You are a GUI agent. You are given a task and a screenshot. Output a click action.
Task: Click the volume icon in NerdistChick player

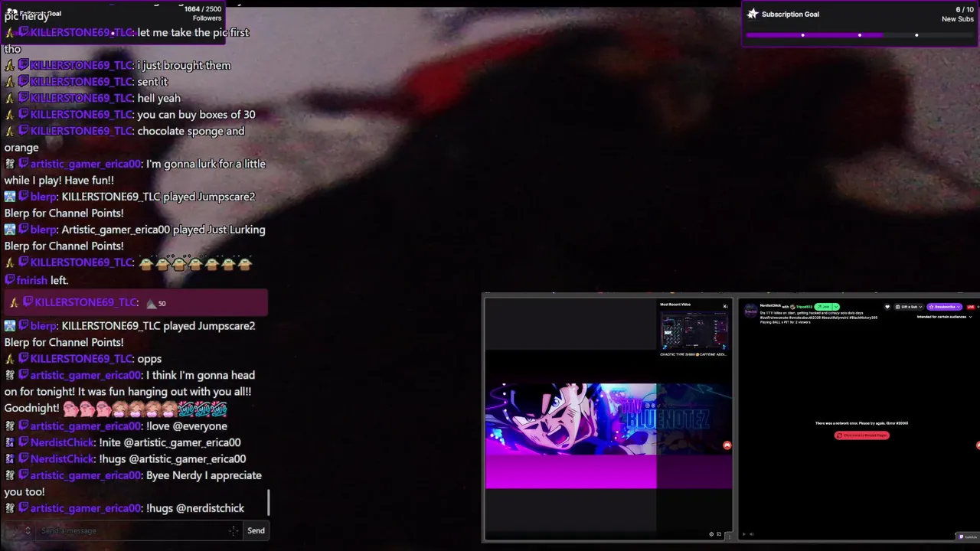[752, 534]
